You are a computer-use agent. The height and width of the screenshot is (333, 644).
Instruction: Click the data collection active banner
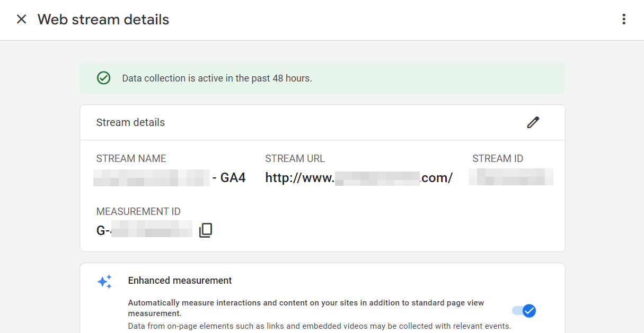click(322, 78)
